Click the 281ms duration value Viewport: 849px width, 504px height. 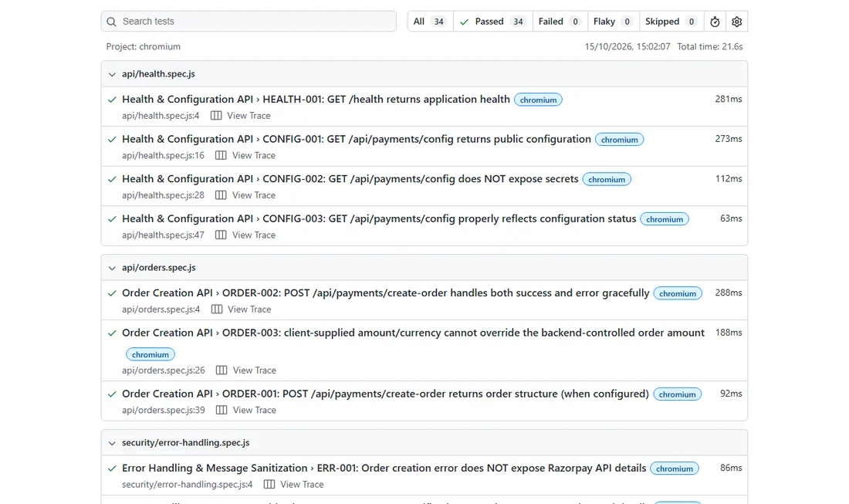click(729, 99)
